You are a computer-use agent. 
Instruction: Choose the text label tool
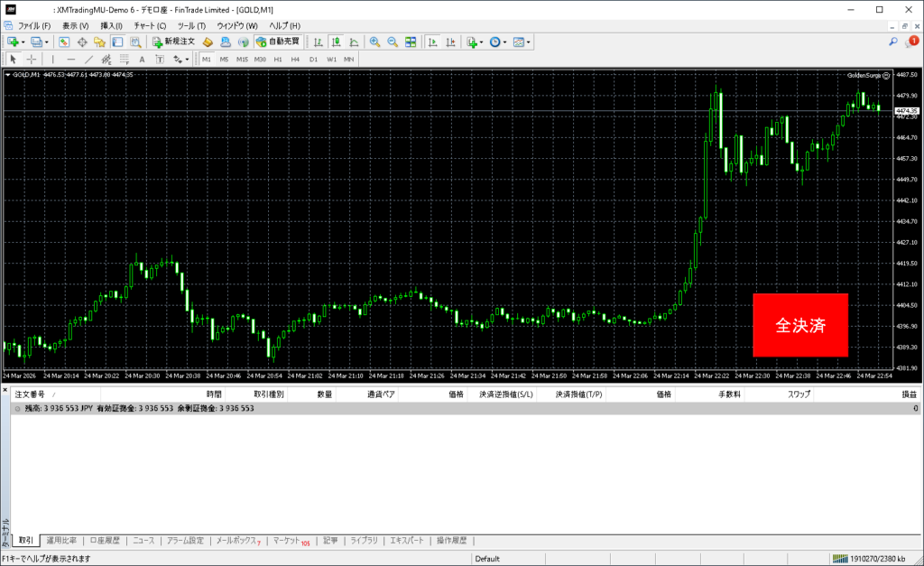pyautogui.click(x=142, y=59)
